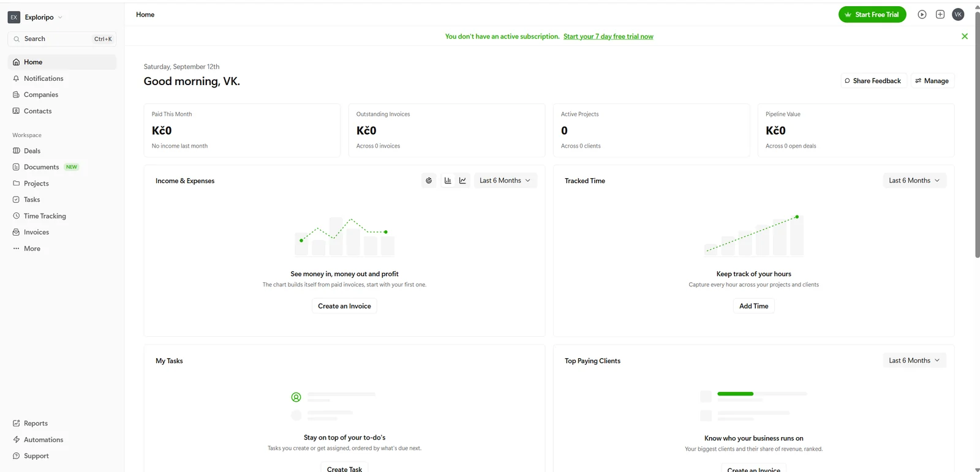The height and width of the screenshot is (472, 980).
Task: Expand the Exploripo workspace switcher
Action: pyautogui.click(x=36, y=17)
